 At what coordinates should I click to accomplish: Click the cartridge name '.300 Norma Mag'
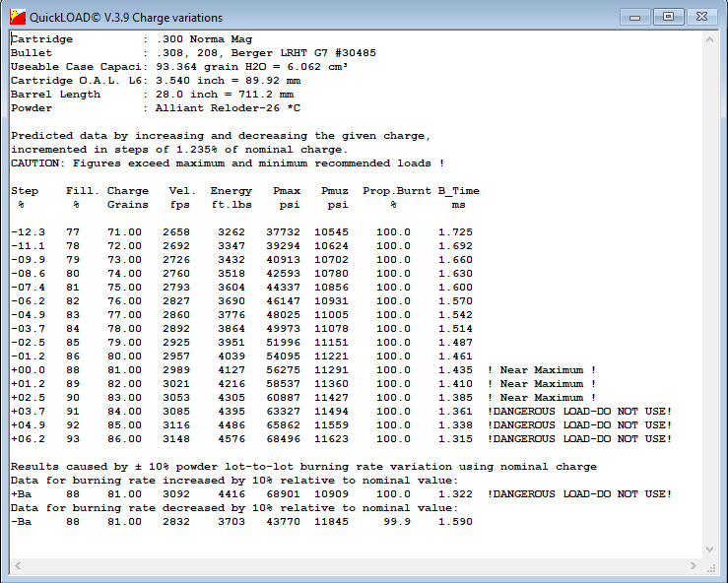click(x=205, y=39)
